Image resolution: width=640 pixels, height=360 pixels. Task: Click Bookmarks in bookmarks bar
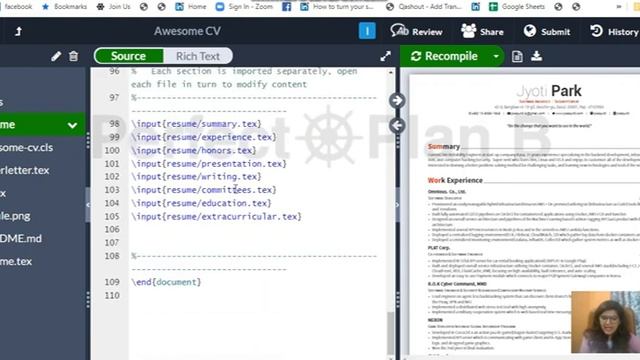(64, 7)
